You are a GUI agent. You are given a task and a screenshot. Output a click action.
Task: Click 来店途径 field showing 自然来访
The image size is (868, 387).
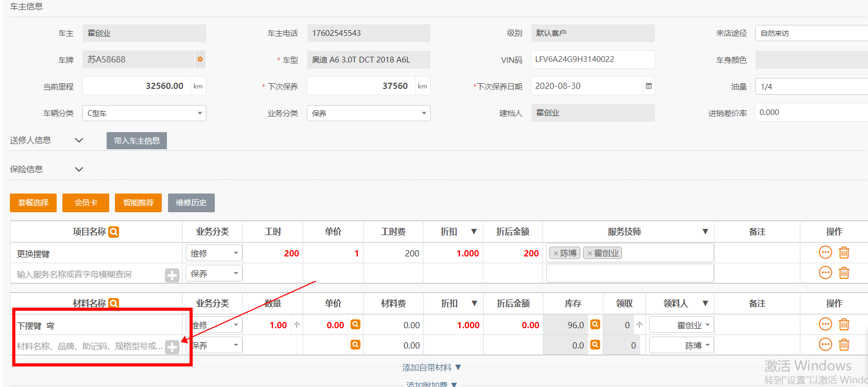click(x=811, y=33)
